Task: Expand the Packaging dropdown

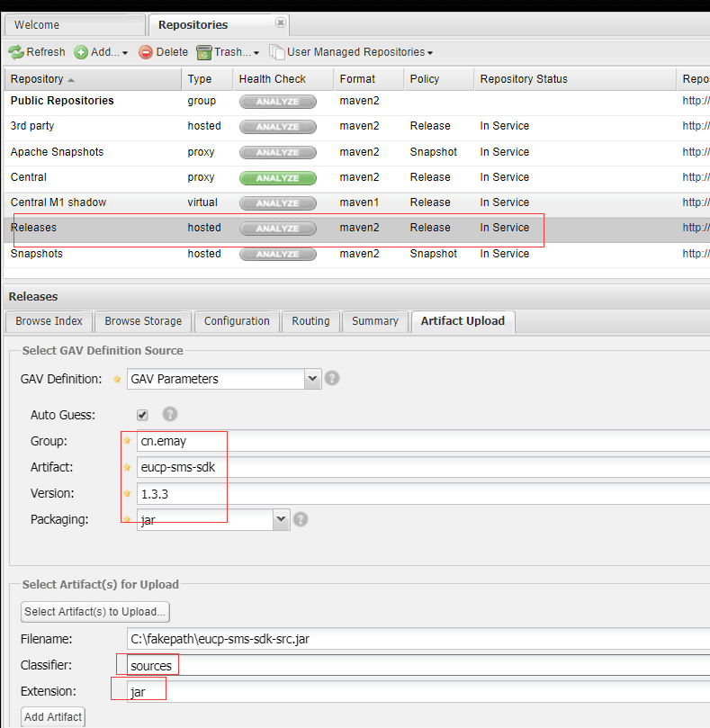Action: tap(282, 519)
